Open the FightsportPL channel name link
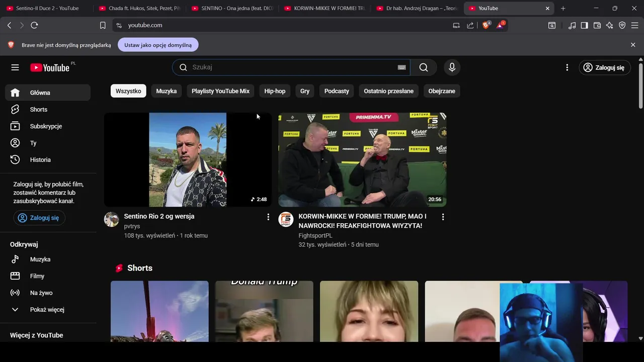 [315, 235]
